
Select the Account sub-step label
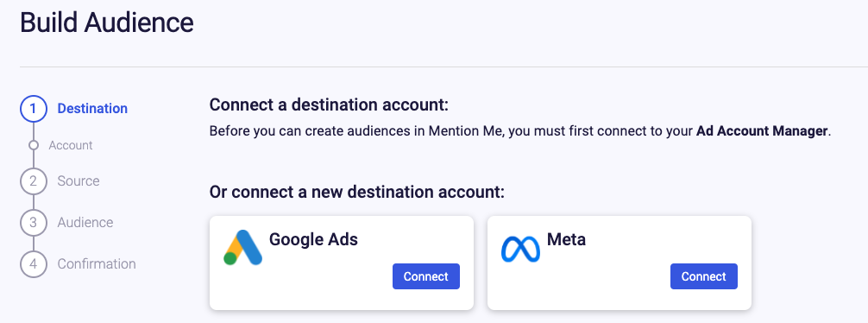[x=71, y=145]
